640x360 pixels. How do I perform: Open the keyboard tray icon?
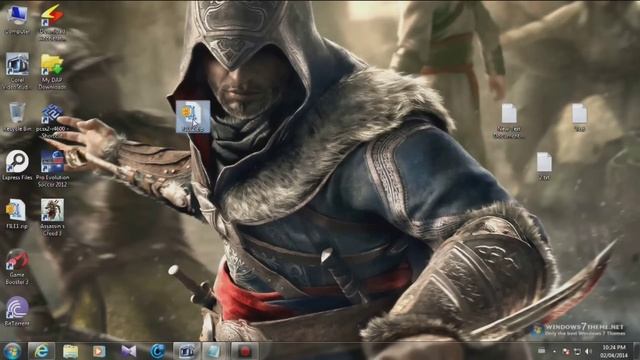541,351
